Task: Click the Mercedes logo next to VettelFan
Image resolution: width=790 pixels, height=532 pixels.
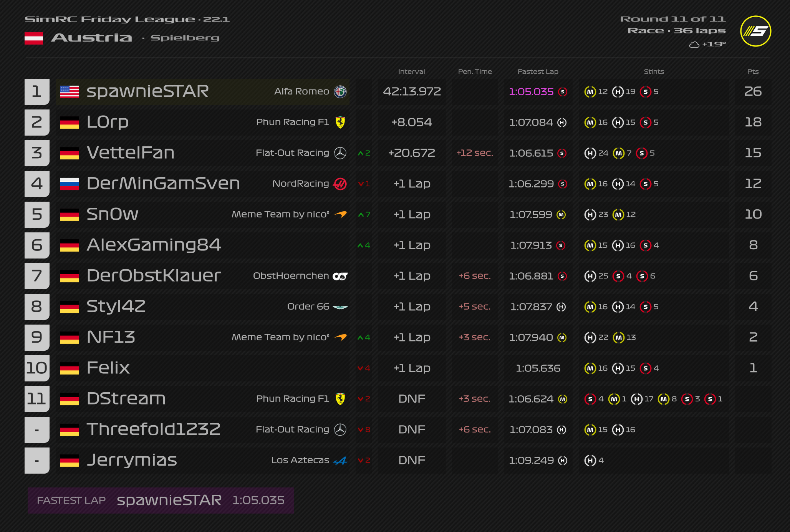Action: coord(340,153)
